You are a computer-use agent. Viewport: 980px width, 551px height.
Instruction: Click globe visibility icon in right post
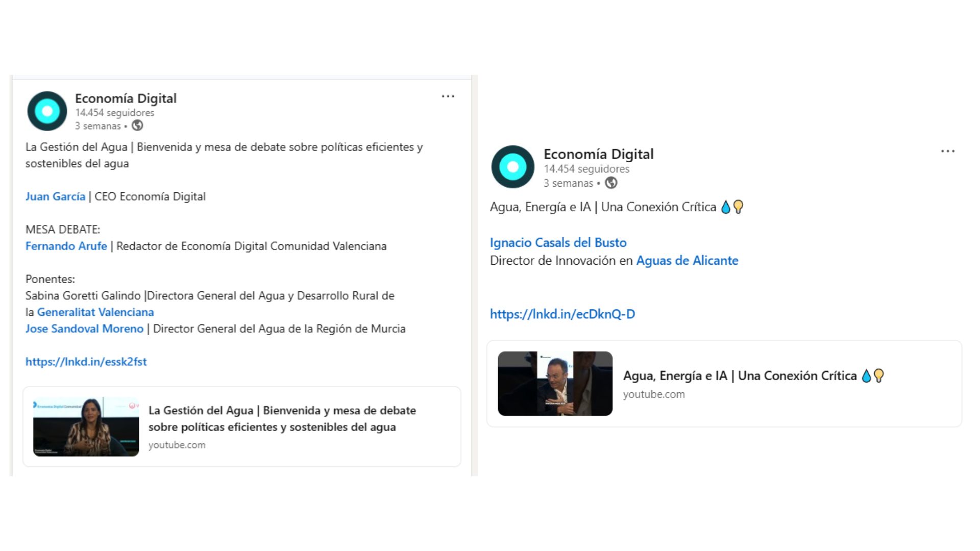click(x=611, y=183)
